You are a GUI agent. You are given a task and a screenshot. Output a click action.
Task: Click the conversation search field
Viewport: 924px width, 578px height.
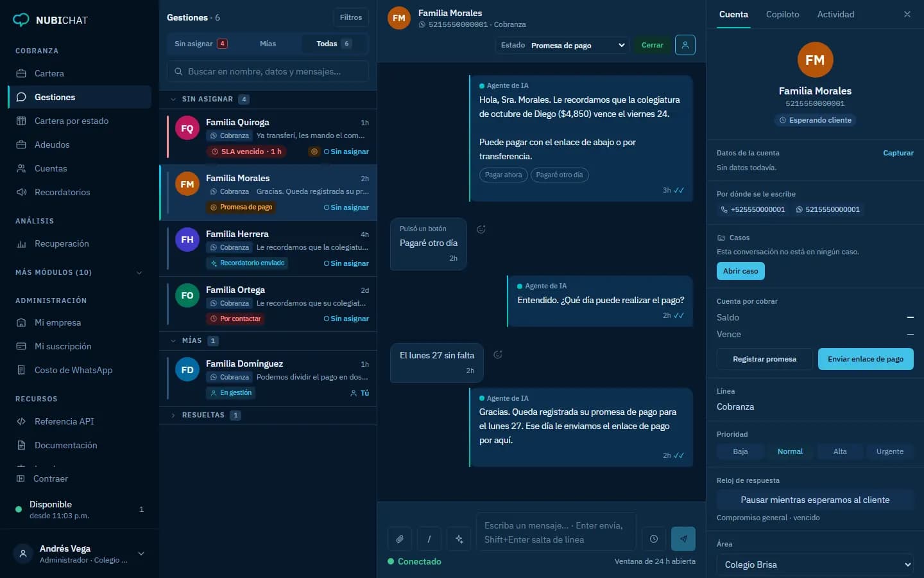(268, 71)
